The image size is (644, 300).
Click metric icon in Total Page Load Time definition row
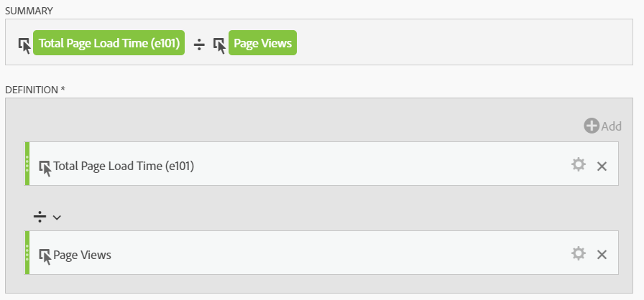45,168
